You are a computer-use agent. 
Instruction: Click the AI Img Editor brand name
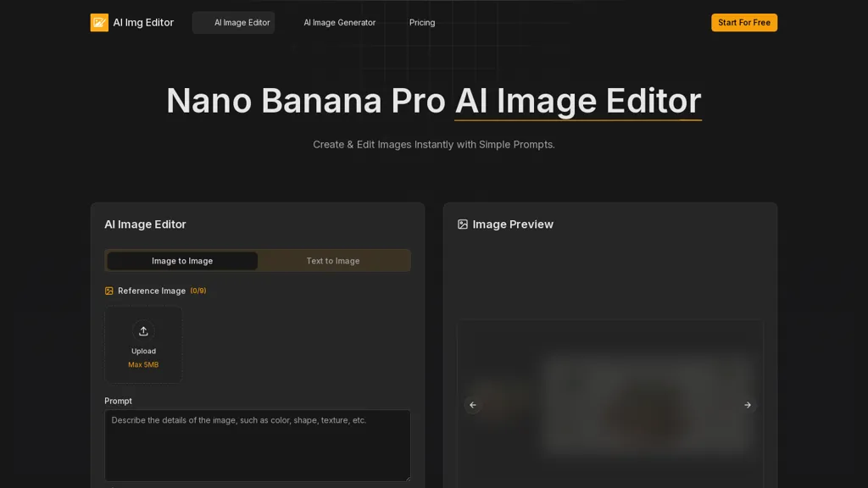tap(143, 23)
